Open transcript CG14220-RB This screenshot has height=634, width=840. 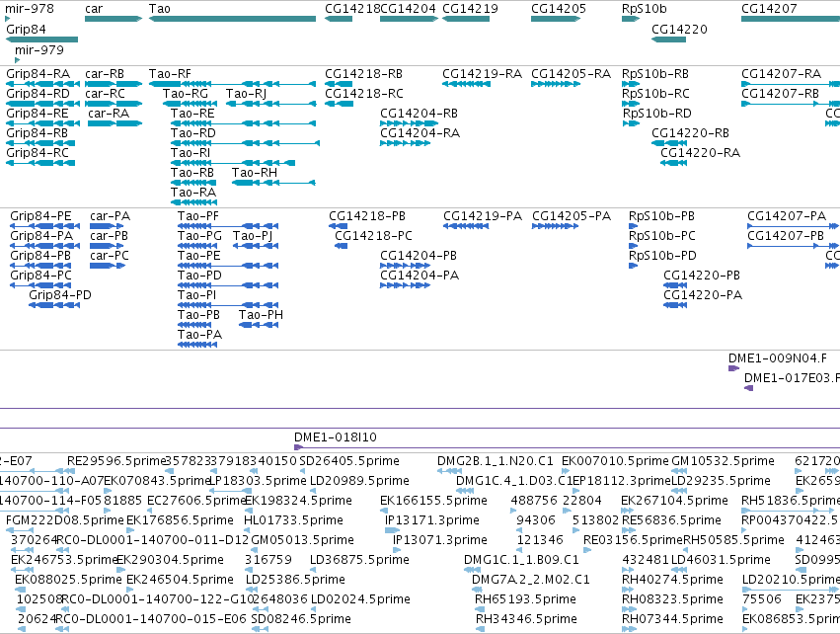(x=668, y=143)
